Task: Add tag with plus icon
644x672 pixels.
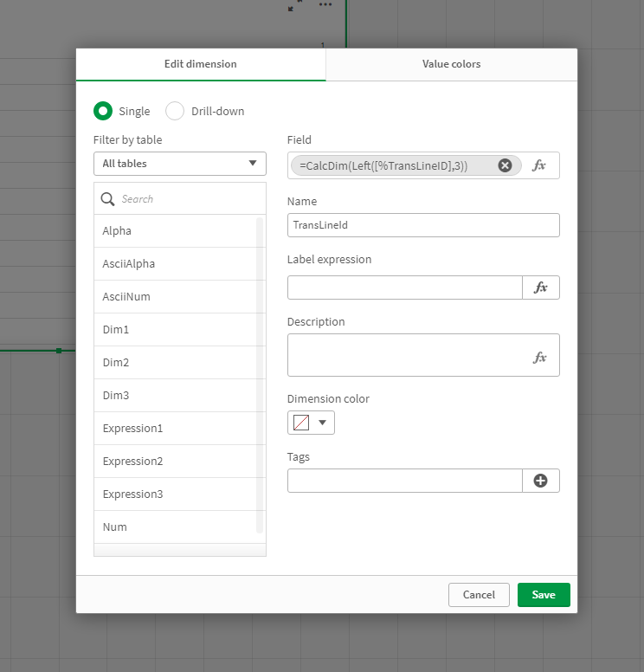Action: point(541,481)
